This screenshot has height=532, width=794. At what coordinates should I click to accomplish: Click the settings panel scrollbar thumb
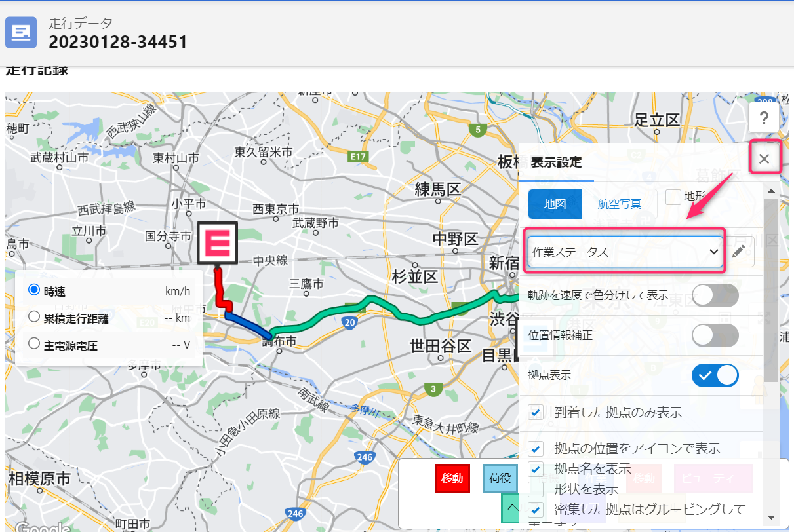(771, 290)
